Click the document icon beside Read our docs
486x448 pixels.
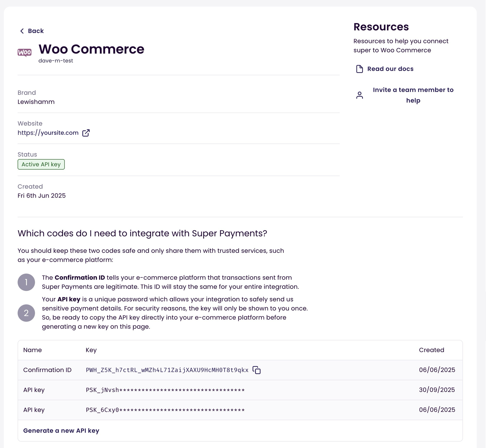coord(359,69)
